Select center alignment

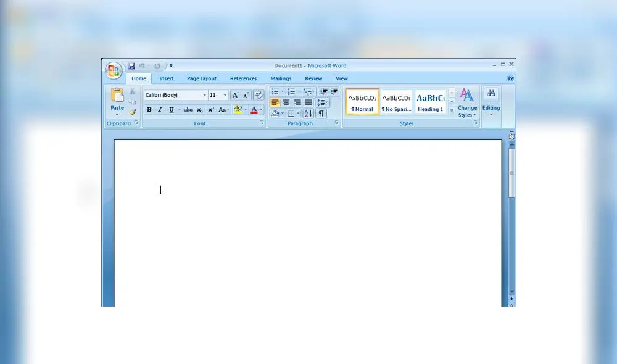(288, 102)
